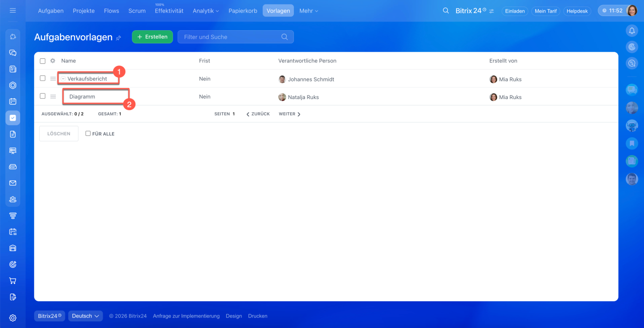644x328 pixels.
Task: Open the Deutsch language dropdown
Action: pos(86,316)
